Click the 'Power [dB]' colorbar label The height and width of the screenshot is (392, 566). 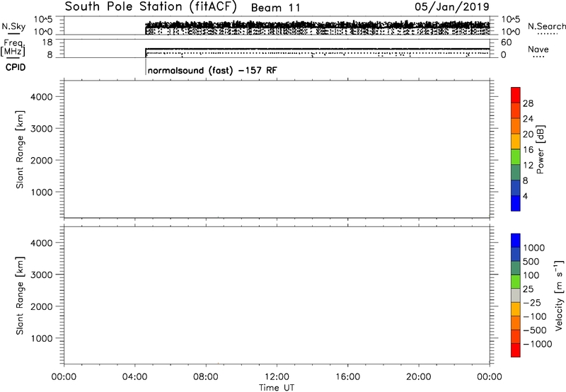[540, 149]
